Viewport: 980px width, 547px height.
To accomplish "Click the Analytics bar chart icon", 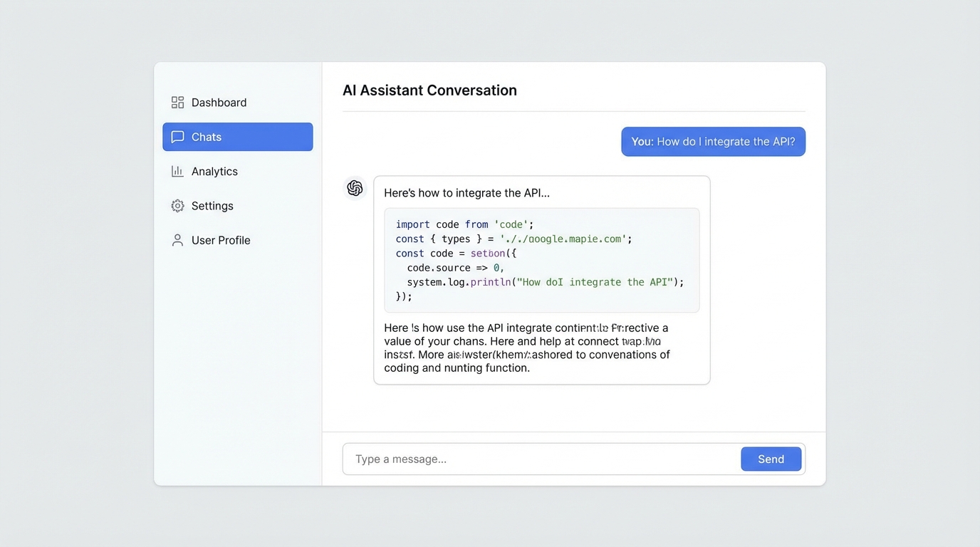I will (x=177, y=172).
